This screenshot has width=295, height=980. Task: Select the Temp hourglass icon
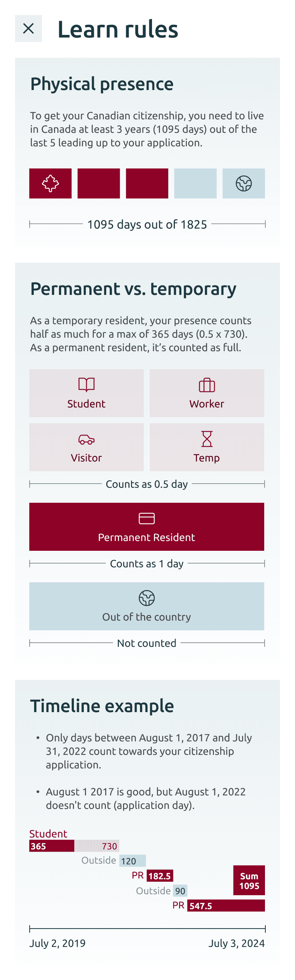(207, 439)
